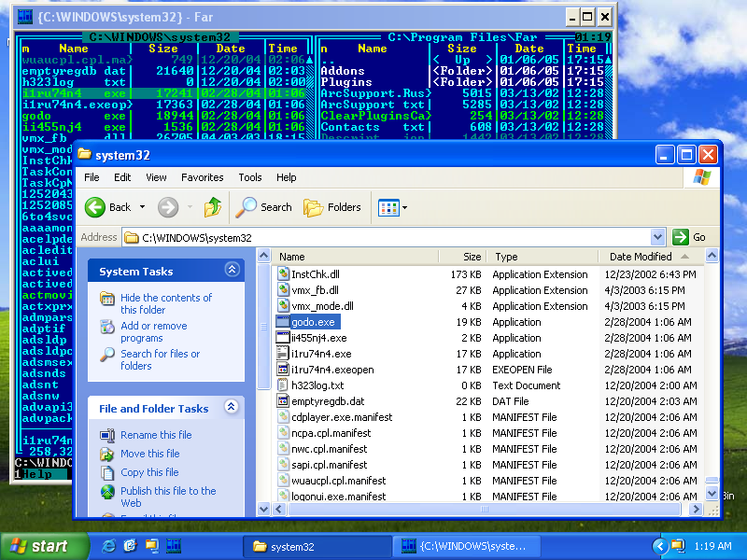747x560 pixels.
Task: Select the Addons folder in Far's right panel
Action: pyautogui.click(x=343, y=71)
